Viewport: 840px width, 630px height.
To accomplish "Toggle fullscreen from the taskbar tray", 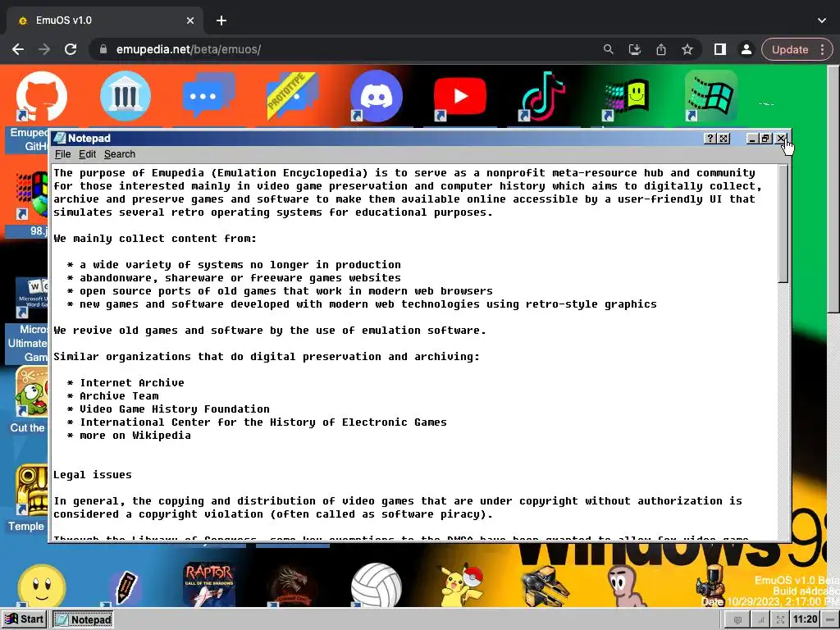I will (x=781, y=620).
